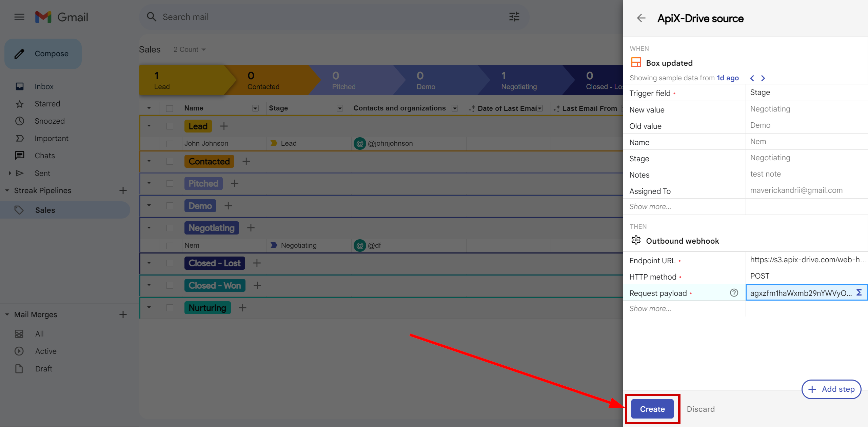
Task: Check the Demo group checkbox
Action: [x=170, y=206]
